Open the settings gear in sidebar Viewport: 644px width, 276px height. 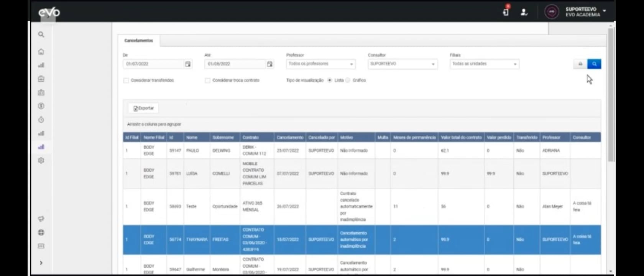pyautogui.click(x=41, y=160)
